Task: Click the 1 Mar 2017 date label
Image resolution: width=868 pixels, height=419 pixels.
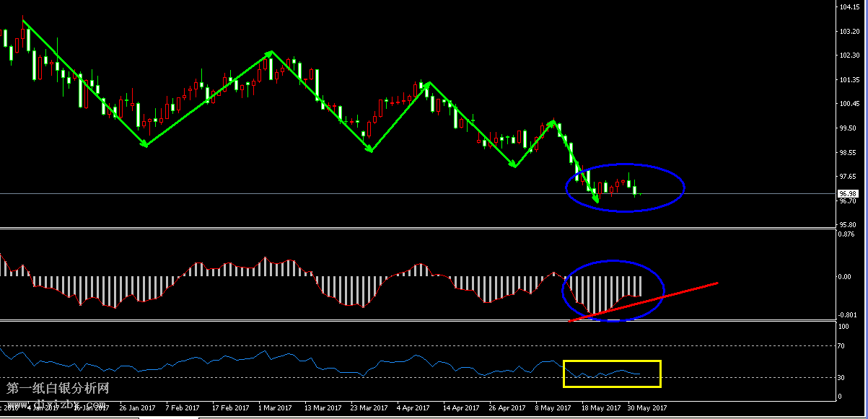Action: (276, 407)
